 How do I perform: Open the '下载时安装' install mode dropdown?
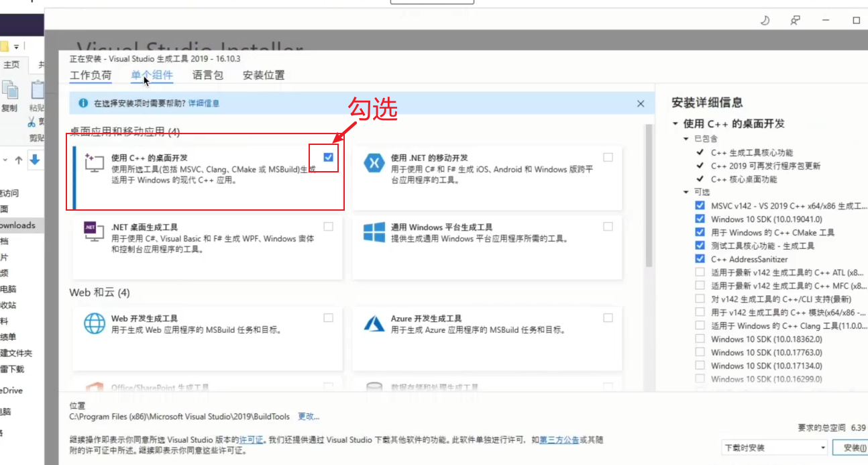[x=775, y=448]
